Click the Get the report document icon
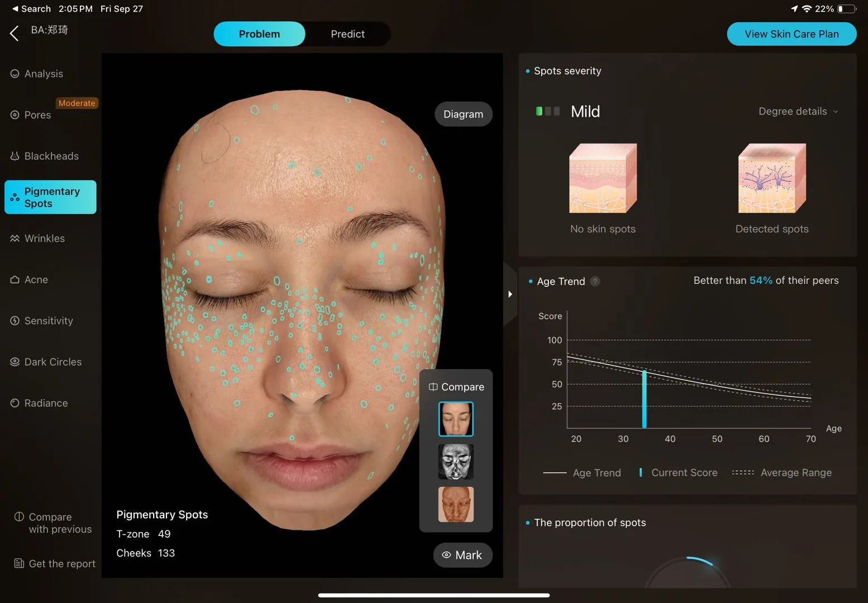Viewport: 868px width, 603px height. (x=20, y=563)
